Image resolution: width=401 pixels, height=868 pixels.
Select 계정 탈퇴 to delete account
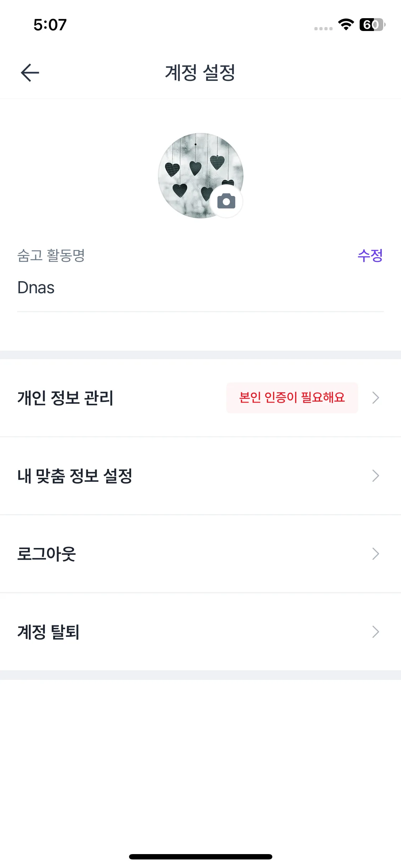48,632
